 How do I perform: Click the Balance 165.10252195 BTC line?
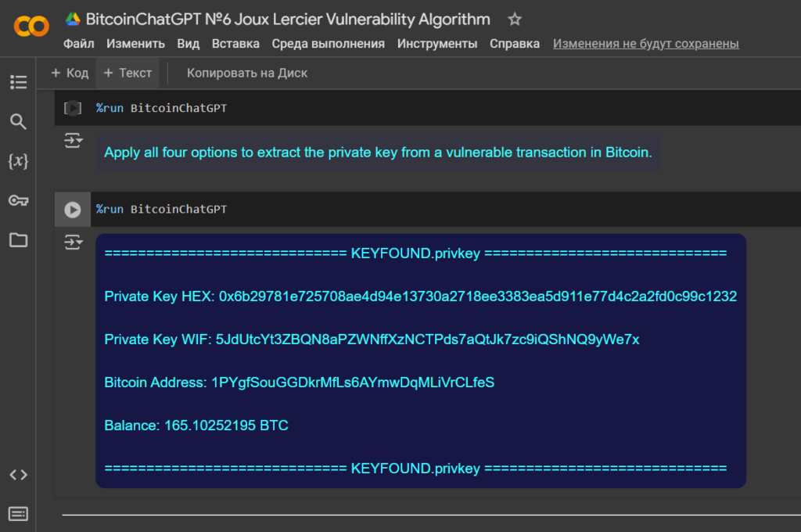[196, 425]
